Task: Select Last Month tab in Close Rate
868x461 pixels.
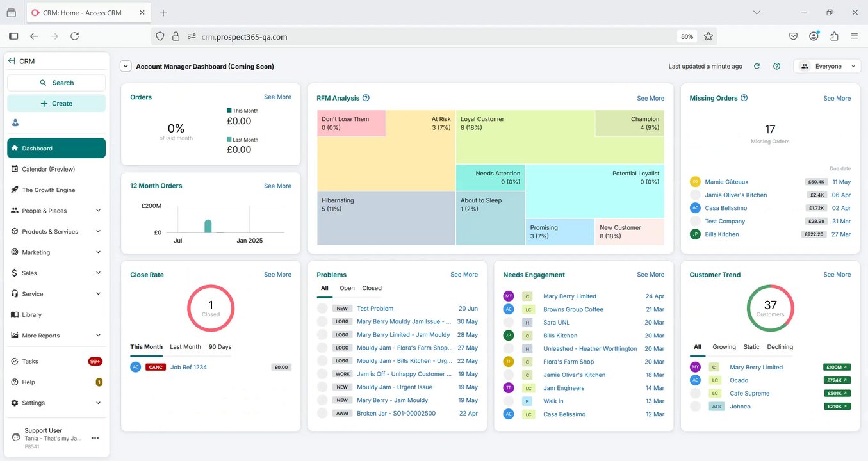Action: tap(185, 347)
